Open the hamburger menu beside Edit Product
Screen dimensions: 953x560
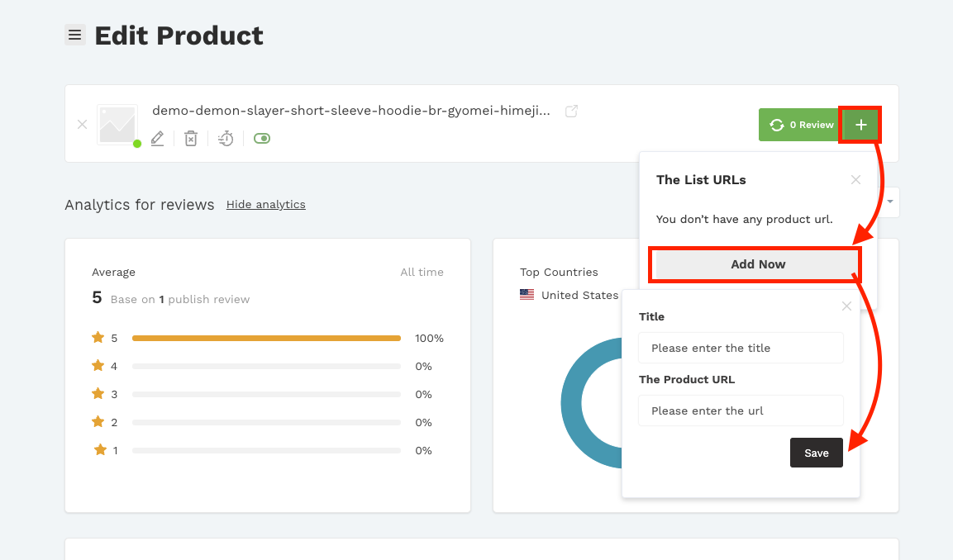(74, 36)
